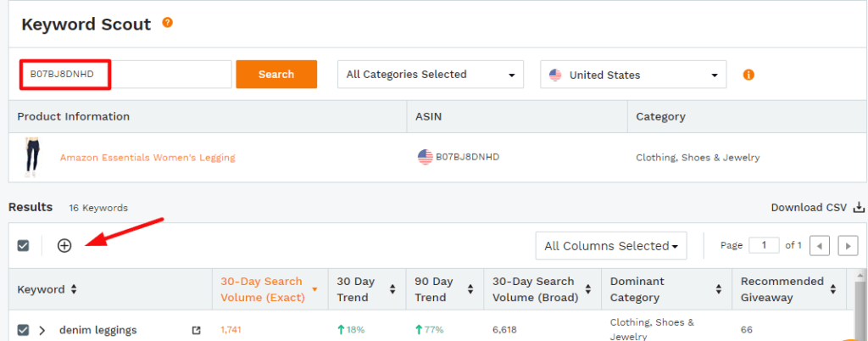Toggle the select-all keywords checkbox
This screenshot has width=868, height=341.
point(23,246)
